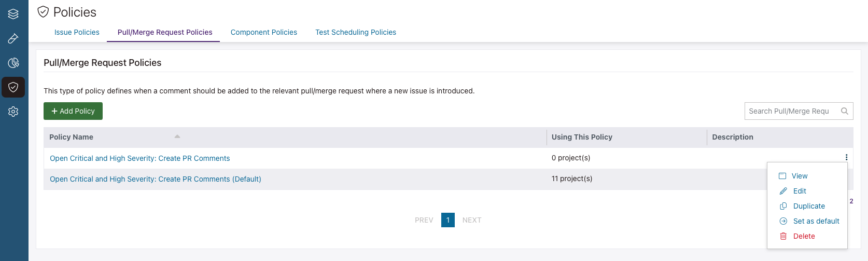
Task: Open the layers icon in the sidebar
Action: click(13, 14)
